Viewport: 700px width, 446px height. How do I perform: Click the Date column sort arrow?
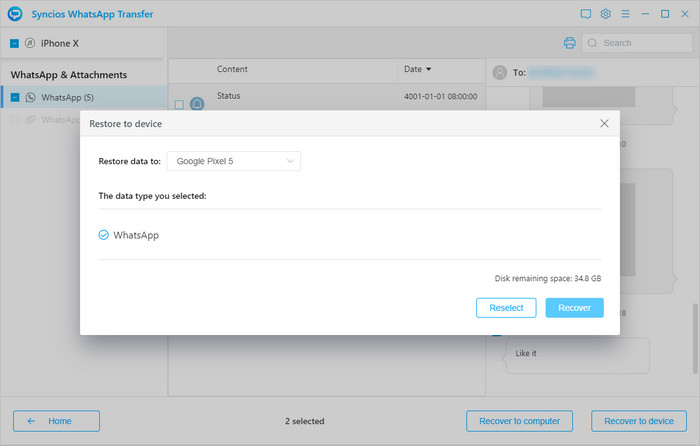click(x=429, y=69)
